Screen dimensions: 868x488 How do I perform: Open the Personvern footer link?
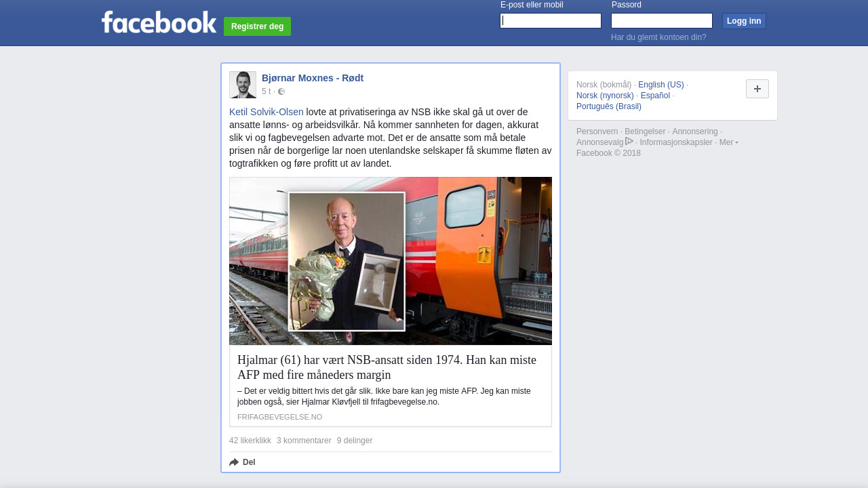tap(597, 131)
